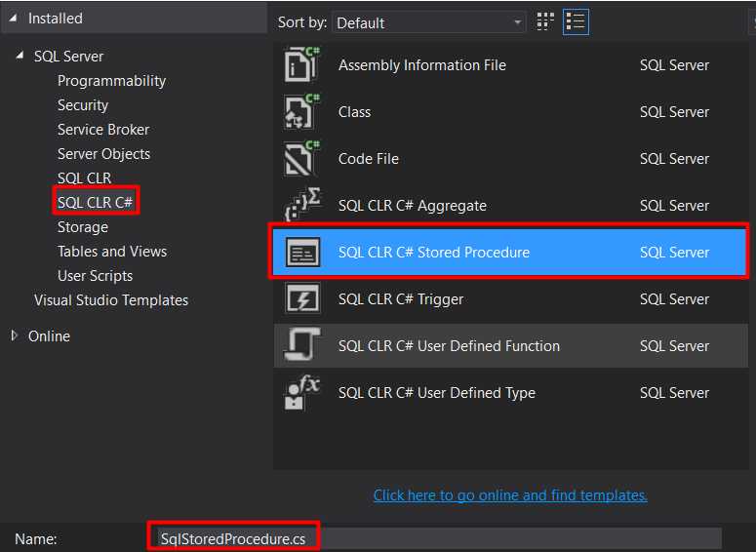Click the Class template icon

pos(302,111)
